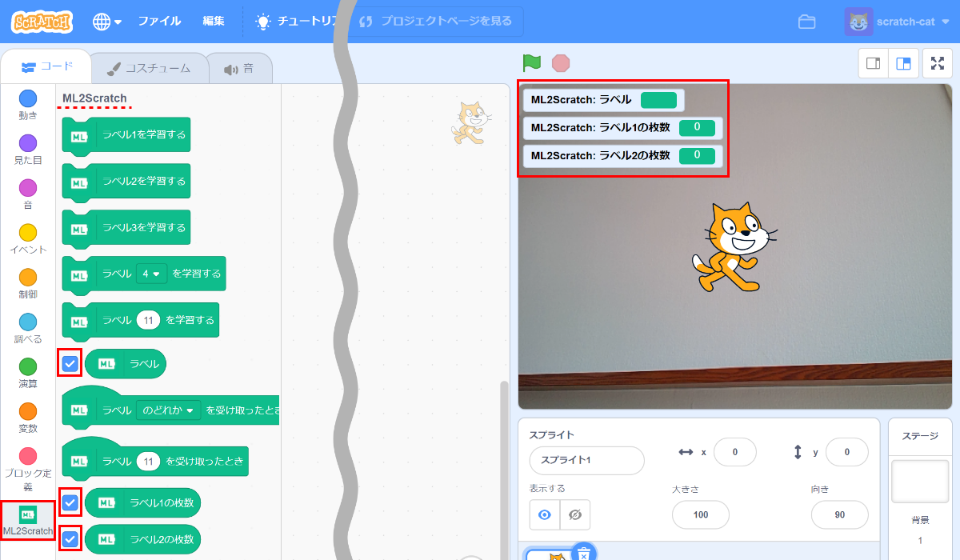Viewport: 960px width, 560px height.
Task: Switch to the コスチューム tab
Action: click(150, 67)
